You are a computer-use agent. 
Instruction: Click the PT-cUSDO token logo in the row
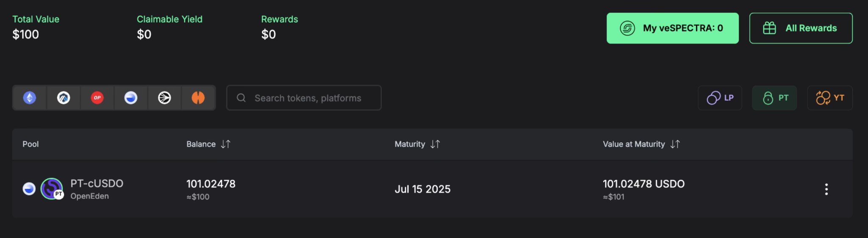pos(52,188)
